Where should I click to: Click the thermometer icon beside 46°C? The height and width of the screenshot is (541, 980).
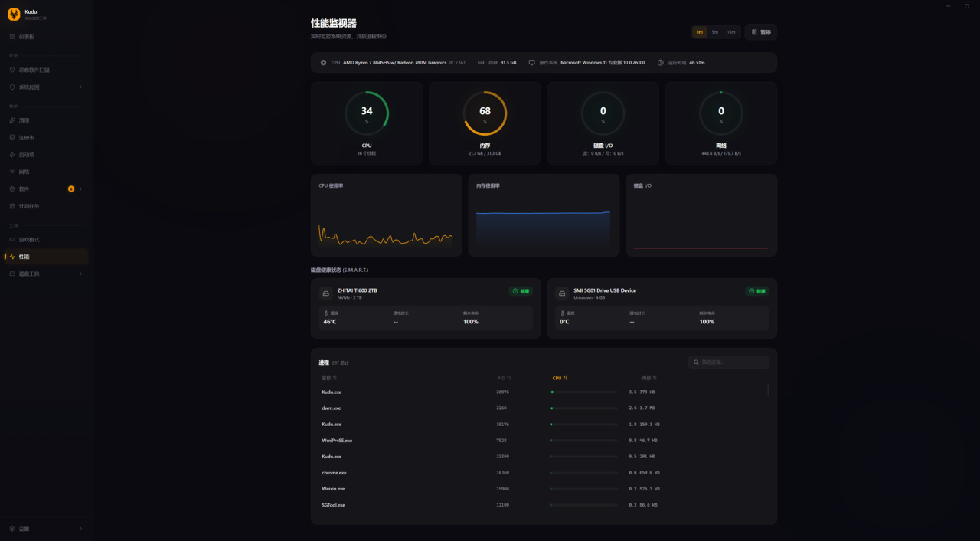(325, 313)
